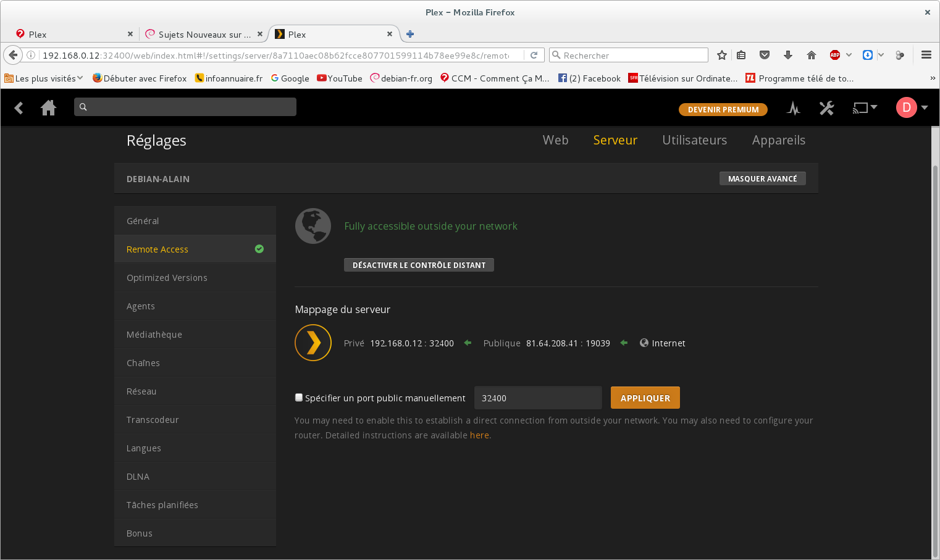Click the public port input field

point(538,398)
